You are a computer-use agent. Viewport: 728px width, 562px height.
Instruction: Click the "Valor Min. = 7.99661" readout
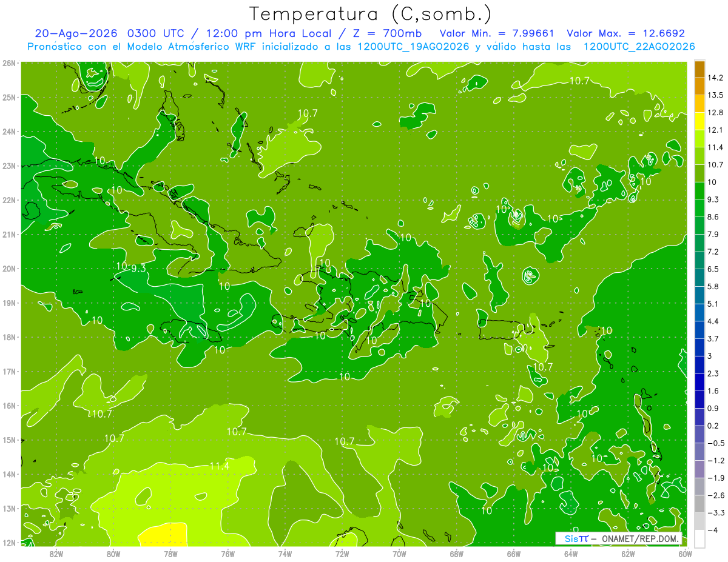tap(497, 33)
